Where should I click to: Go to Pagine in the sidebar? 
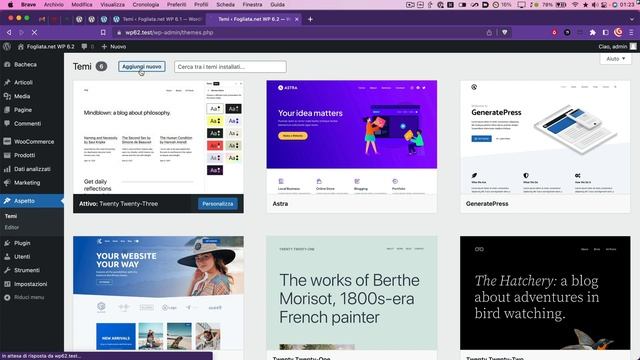[x=23, y=110]
